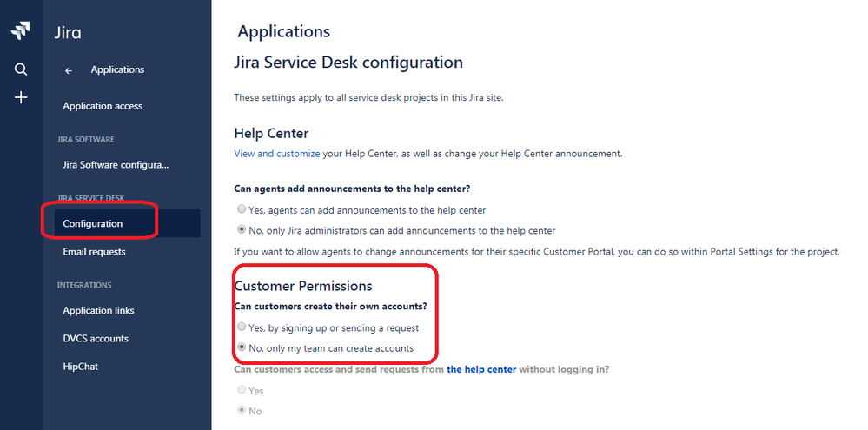Select the 'No' help center radio
The width and height of the screenshot is (868, 430).
click(x=242, y=411)
